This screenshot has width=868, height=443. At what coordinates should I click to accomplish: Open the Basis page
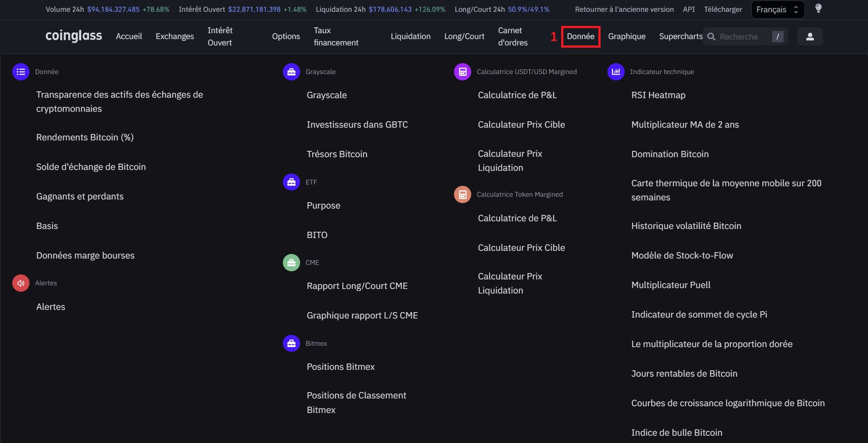point(47,226)
